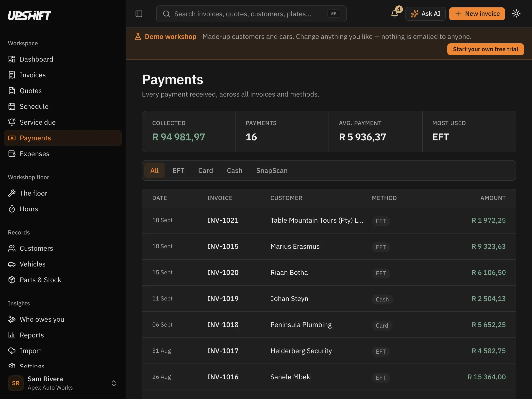Viewport: 532px width, 399px height.
Task: Click Start your own free trial
Action: [485, 49]
